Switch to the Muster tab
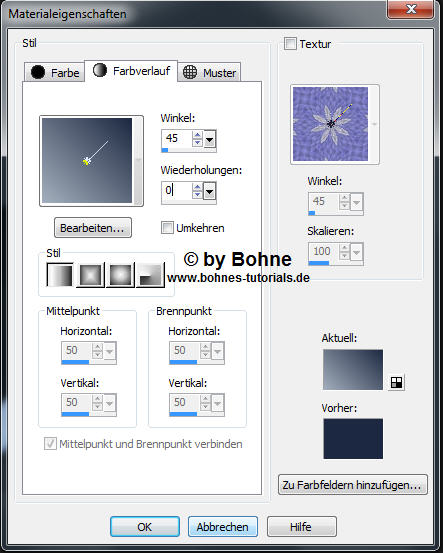Image resolution: width=443 pixels, height=553 pixels. click(209, 72)
